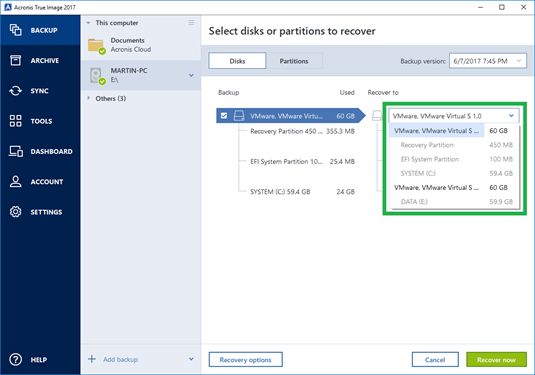Go to the TOOLS menu item
This screenshot has width=535, height=375.
pos(40,121)
